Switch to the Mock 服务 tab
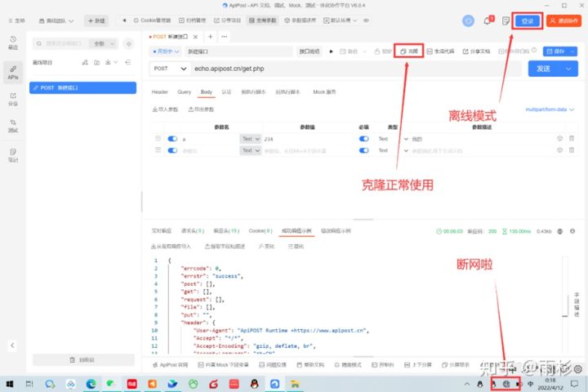This screenshot has width=588, height=392. (324, 92)
